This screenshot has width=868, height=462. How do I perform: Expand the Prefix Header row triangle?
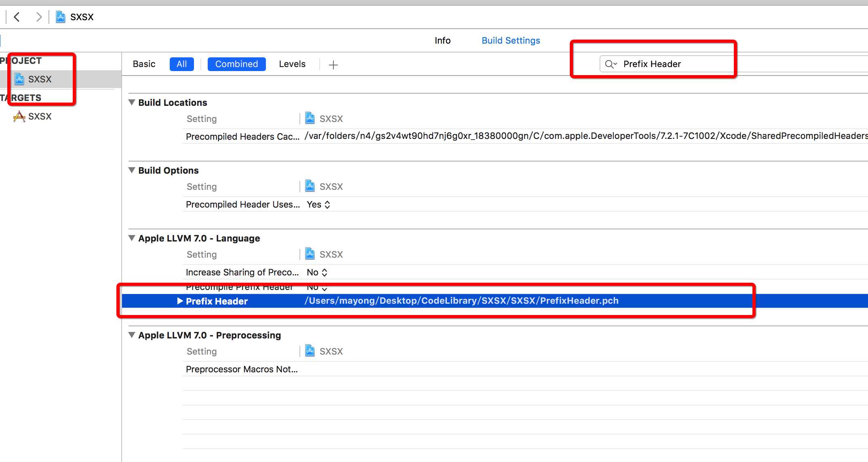180,301
